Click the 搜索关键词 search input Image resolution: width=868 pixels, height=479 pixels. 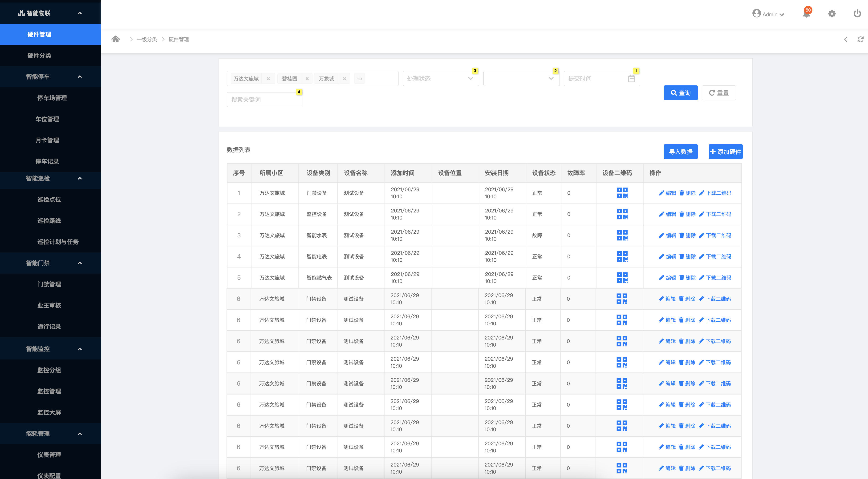(265, 100)
